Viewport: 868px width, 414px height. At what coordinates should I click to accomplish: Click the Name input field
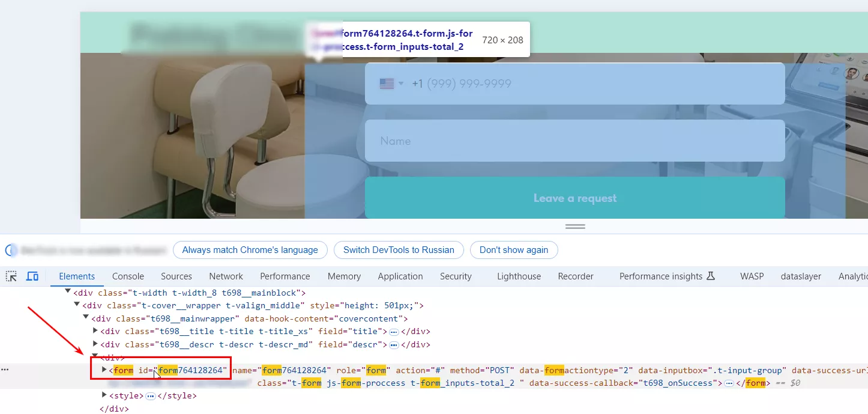[x=574, y=141]
